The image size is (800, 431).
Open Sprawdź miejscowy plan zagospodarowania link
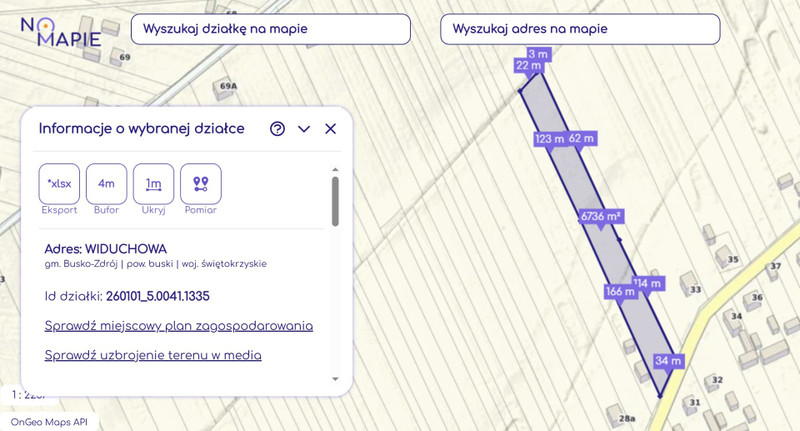click(179, 326)
